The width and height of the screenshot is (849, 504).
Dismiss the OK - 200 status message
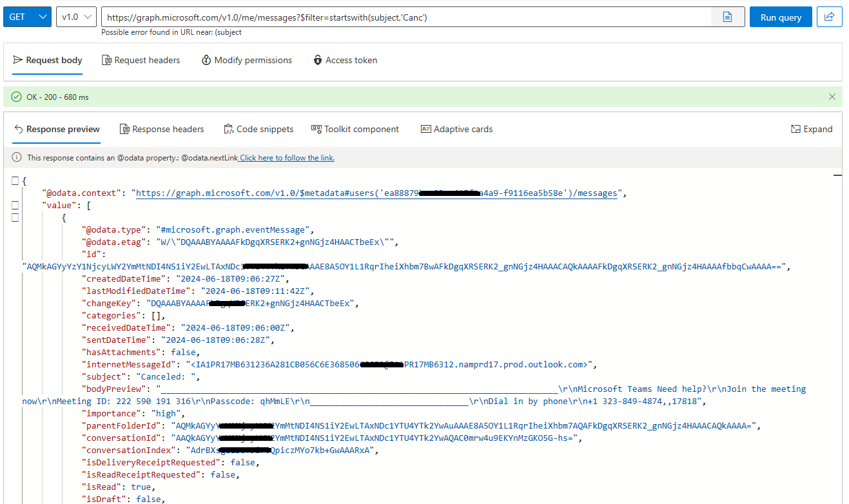coord(832,97)
